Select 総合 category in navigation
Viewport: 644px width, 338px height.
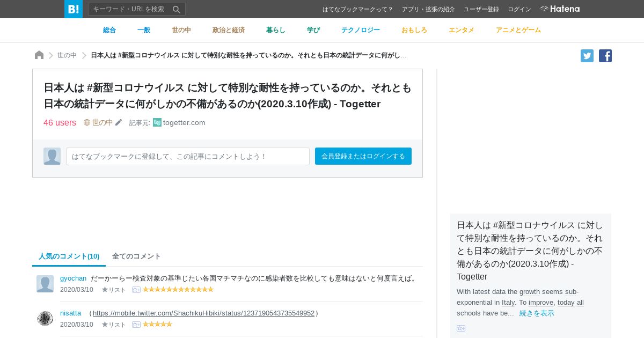[x=109, y=30]
